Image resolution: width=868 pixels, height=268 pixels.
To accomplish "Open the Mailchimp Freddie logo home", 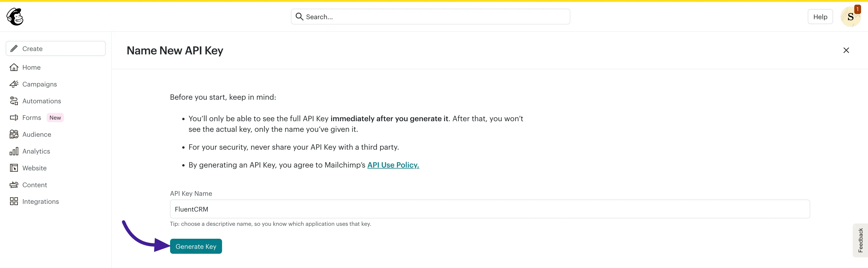I will click(x=15, y=17).
